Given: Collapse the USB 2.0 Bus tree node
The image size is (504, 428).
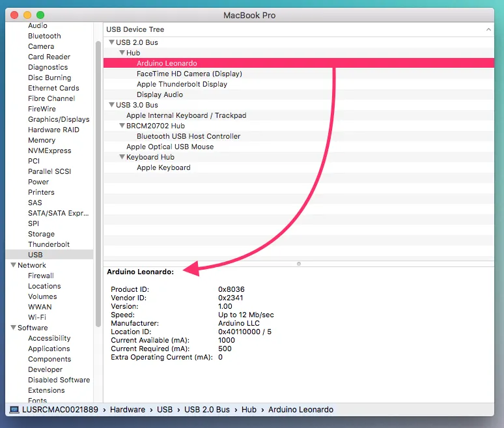Looking at the screenshot, I should tap(111, 42).
